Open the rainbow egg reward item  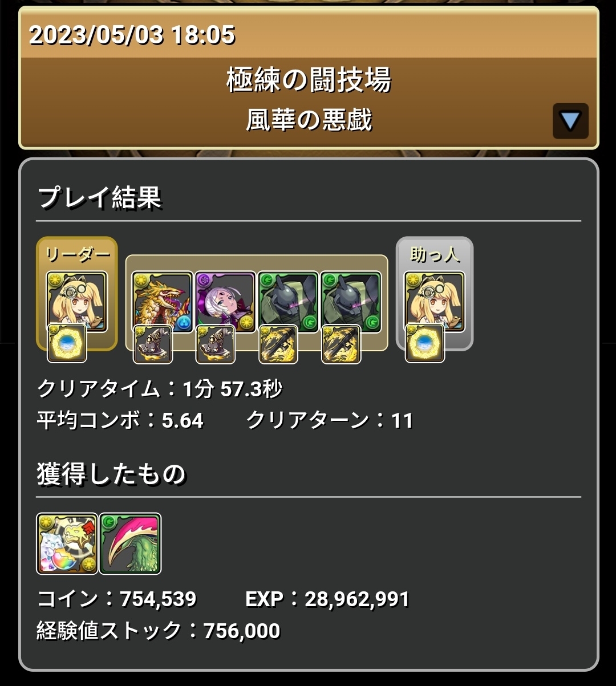pos(67,543)
